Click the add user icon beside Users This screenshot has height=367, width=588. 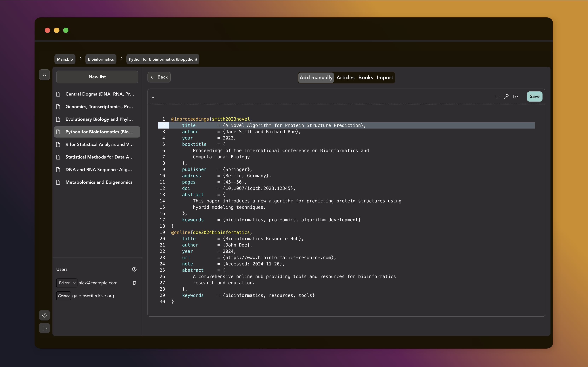coord(134,269)
